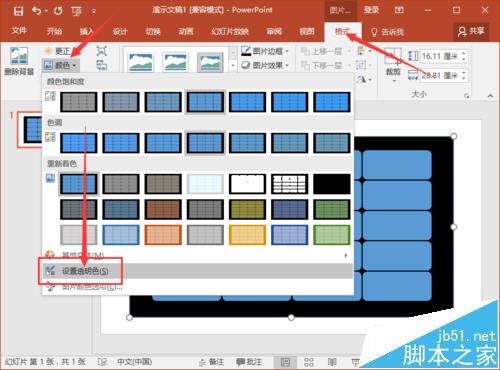Apply the first picture style thumbnail
Image resolution: width=500 pixels, height=370 pixels.
tap(141, 62)
